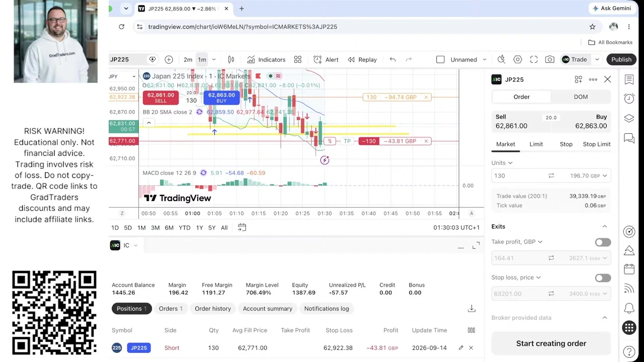This screenshot has width=644, height=362.
Task: Start bar Replay
Action: click(362, 59)
